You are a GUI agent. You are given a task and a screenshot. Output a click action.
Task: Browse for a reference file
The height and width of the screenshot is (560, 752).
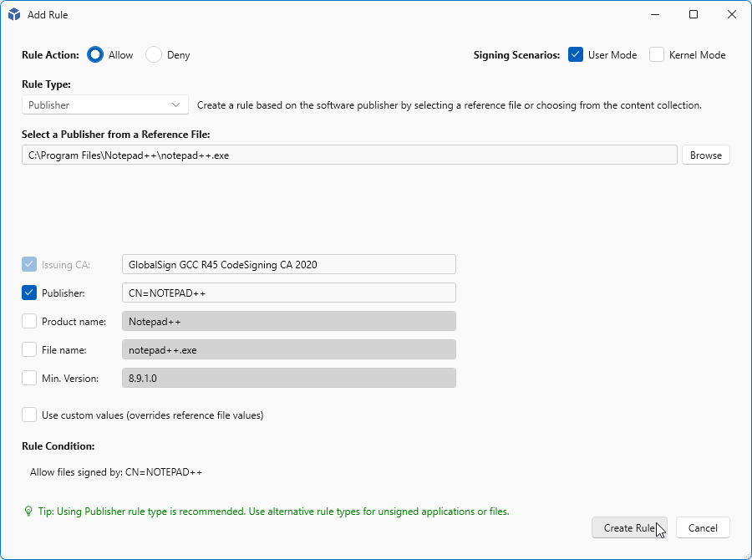(x=706, y=155)
